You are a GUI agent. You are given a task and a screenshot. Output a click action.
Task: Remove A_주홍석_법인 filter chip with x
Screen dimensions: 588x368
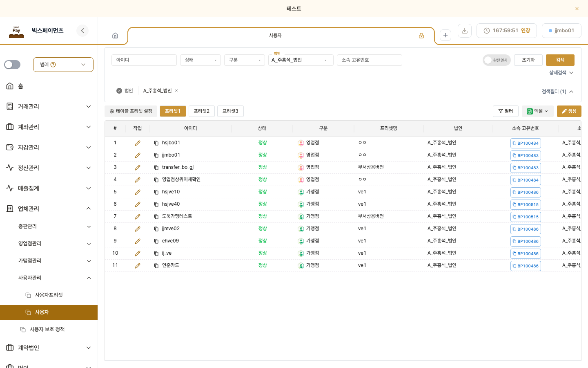176,91
